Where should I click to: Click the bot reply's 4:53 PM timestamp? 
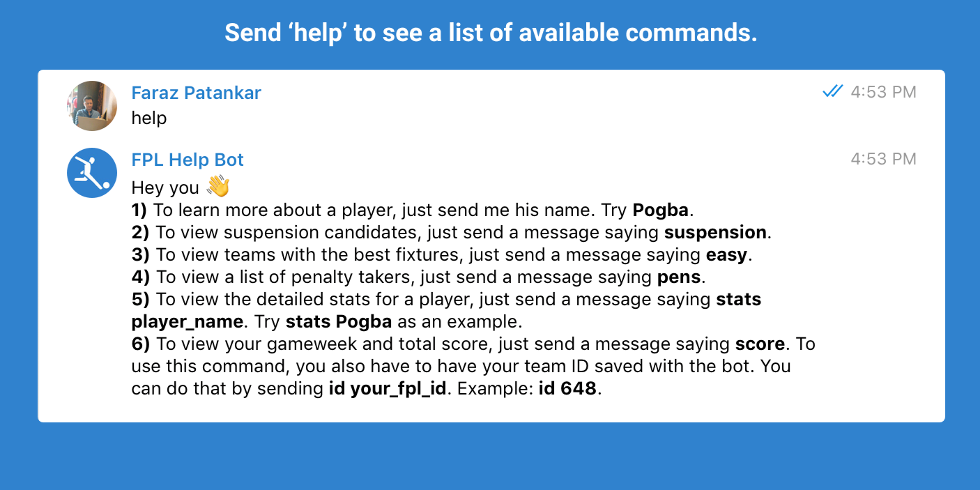pos(882,158)
